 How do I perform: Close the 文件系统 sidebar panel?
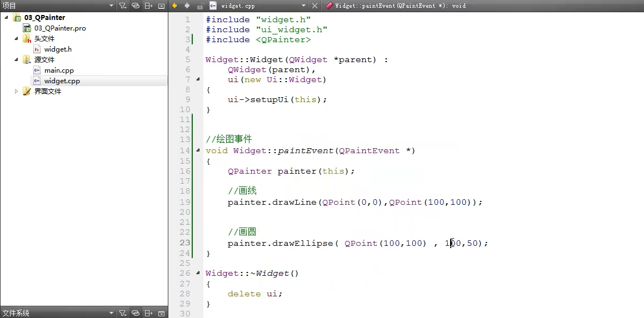[161, 313]
